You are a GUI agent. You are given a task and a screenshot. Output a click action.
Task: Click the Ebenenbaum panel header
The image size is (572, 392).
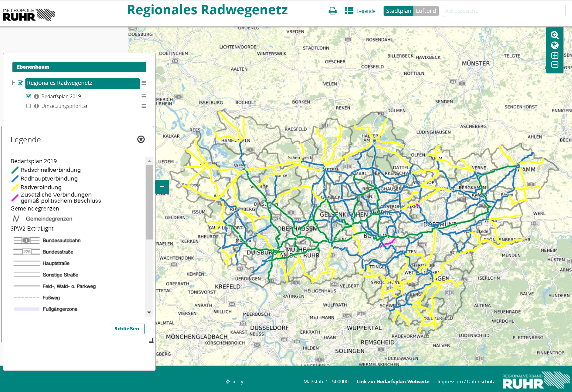click(79, 67)
